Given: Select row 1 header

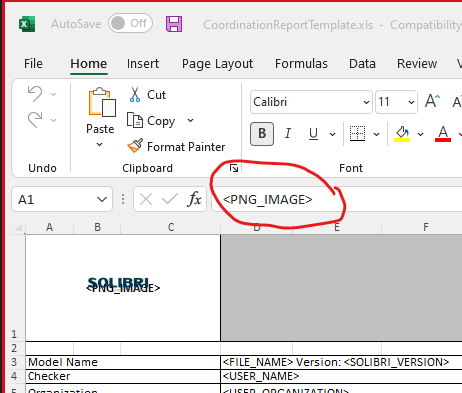Looking at the screenshot, I should [x=14, y=288].
